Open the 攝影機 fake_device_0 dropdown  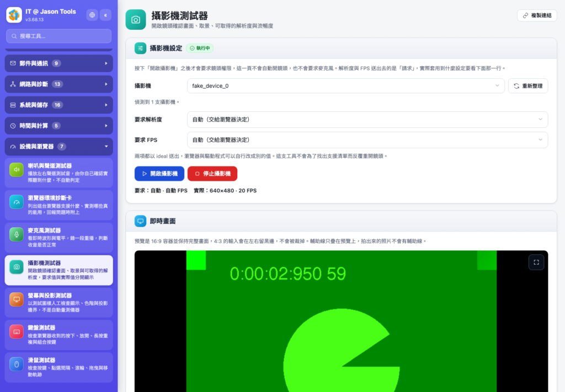pyautogui.click(x=345, y=85)
